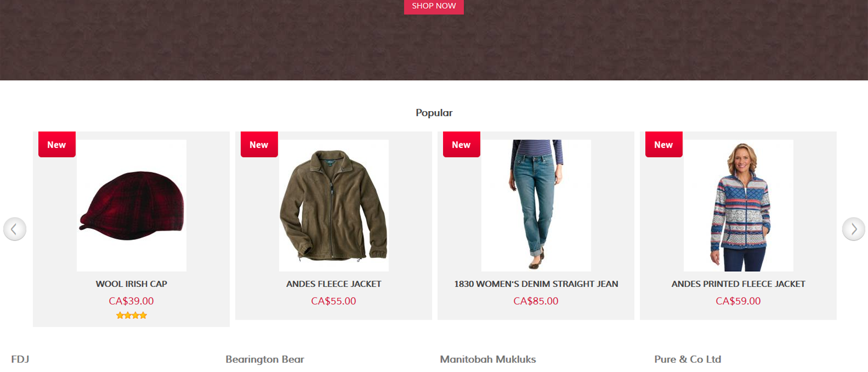
Task: Open the FDJ brand link
Action: pyautogui.click(x=20, y=359)
